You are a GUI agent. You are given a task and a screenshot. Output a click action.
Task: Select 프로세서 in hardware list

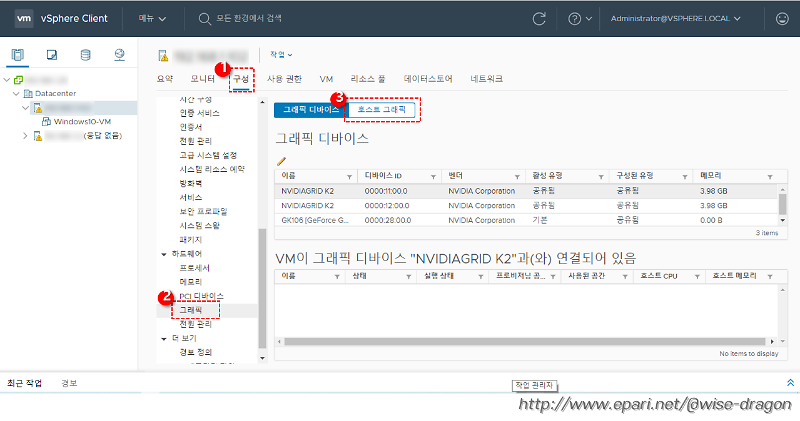click(194, 268)
